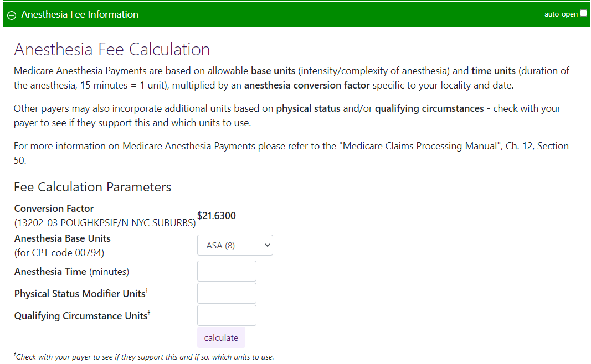Click the Physical Status Modifier Units input
This screenshot has height=364, width=591.
click(227, 293)
